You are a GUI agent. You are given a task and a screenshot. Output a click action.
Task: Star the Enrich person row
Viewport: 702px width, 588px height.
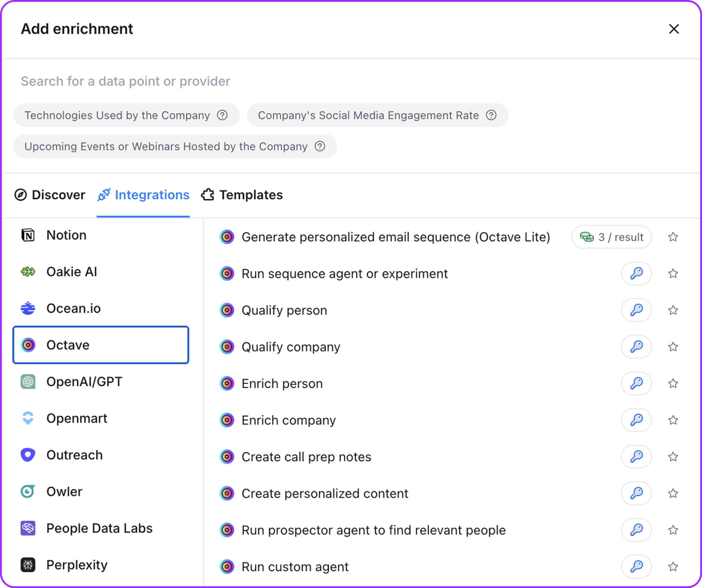673,383
